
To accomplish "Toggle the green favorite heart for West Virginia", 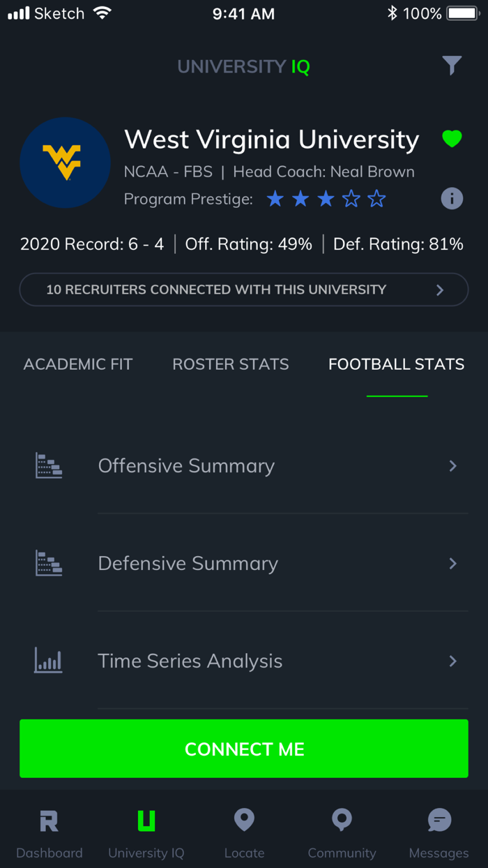I will pos(452,139).
